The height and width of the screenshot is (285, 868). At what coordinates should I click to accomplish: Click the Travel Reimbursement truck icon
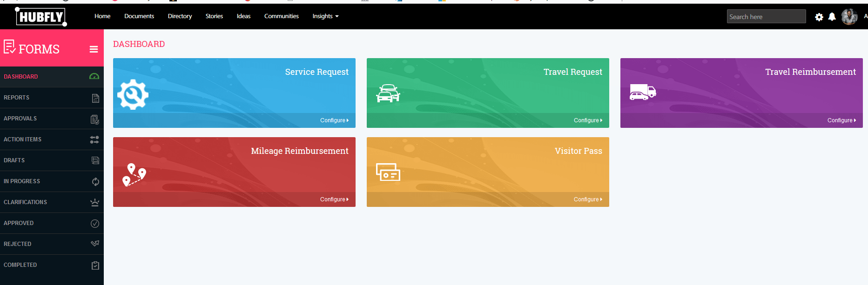(x=643, y=92)
